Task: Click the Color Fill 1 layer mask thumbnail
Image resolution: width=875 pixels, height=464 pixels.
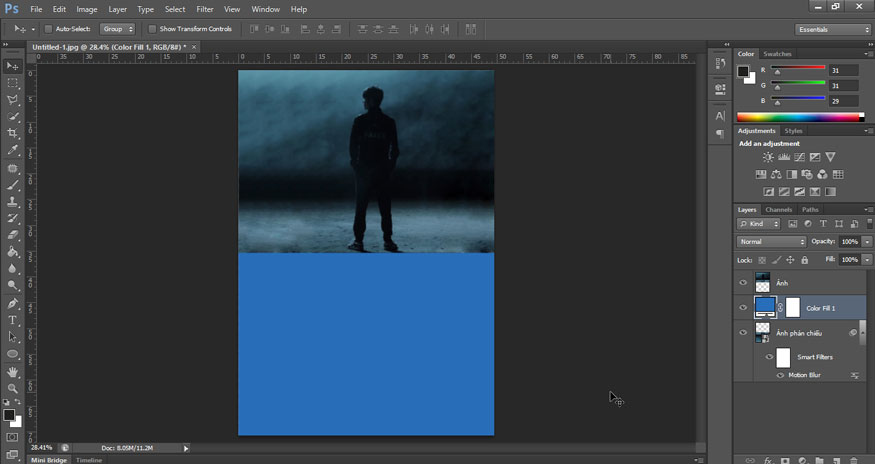Action: coord(792,308)
